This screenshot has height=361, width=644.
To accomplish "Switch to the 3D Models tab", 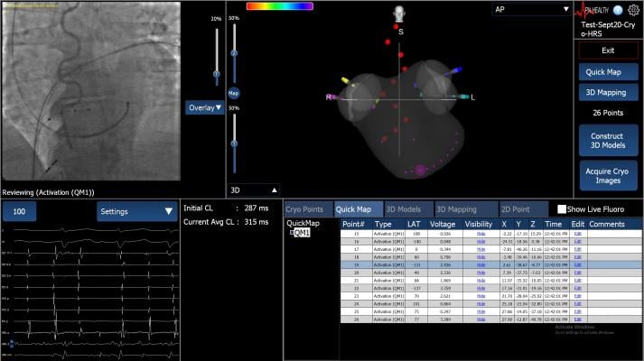I will coord(408,209).
